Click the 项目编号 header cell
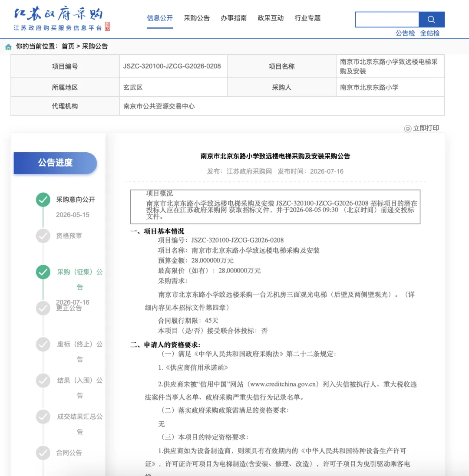469x476 pixels. pyautogui.click(x=65, y=66)
